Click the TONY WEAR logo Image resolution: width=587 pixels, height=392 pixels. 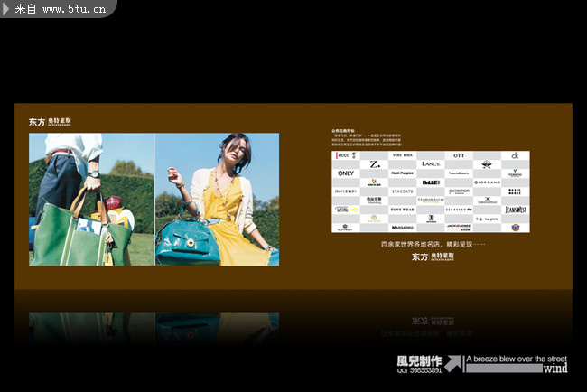coord(403,210)
